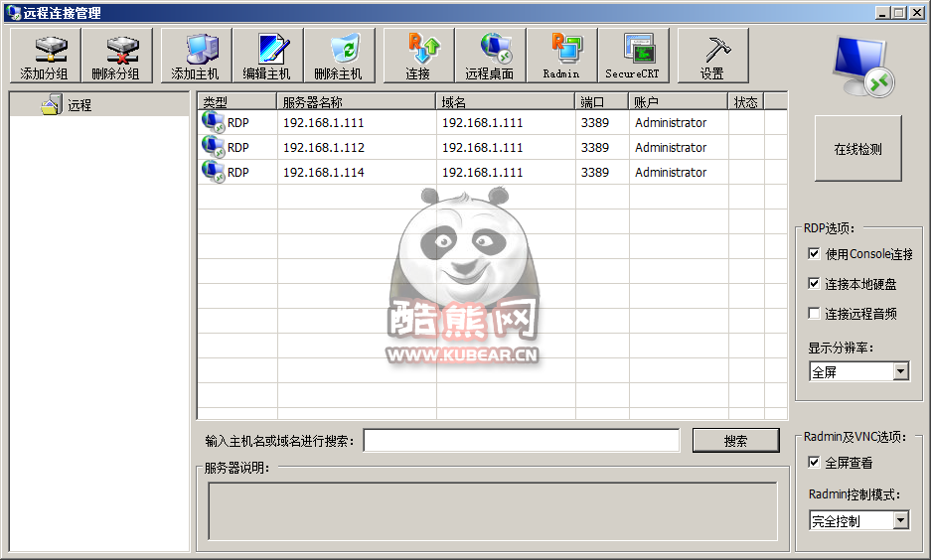Viewport: 931px width, 560px height.
Task: Open the Radmin tool
Action: [562, 56]
